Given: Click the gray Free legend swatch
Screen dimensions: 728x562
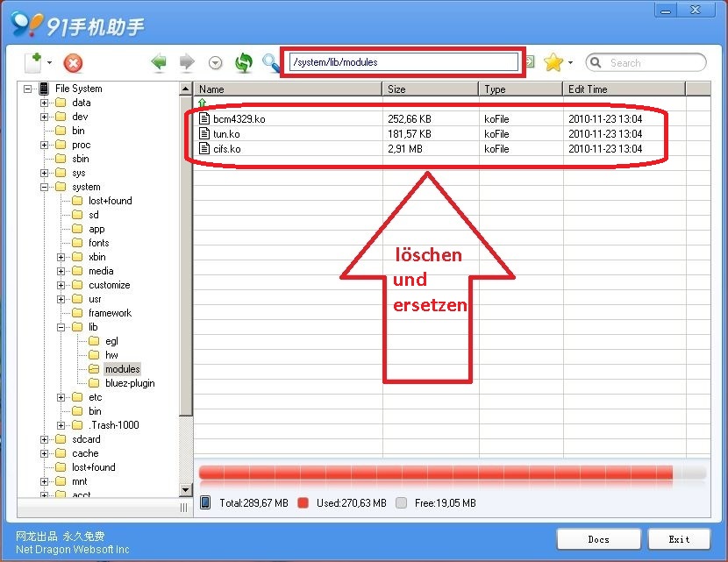Looking at the screenshot, I should click(x=401, y=503).
